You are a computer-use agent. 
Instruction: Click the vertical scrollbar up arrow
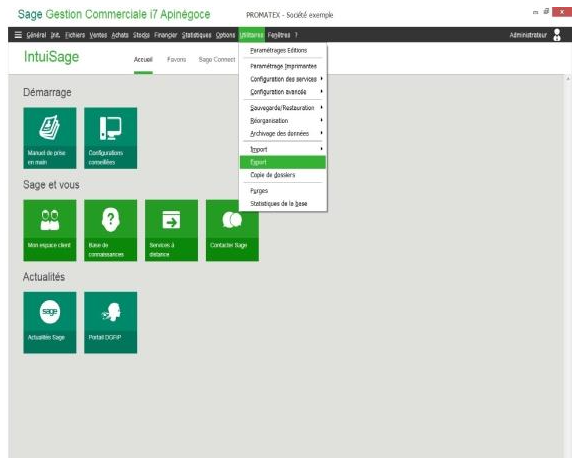[x=568, y=79]
